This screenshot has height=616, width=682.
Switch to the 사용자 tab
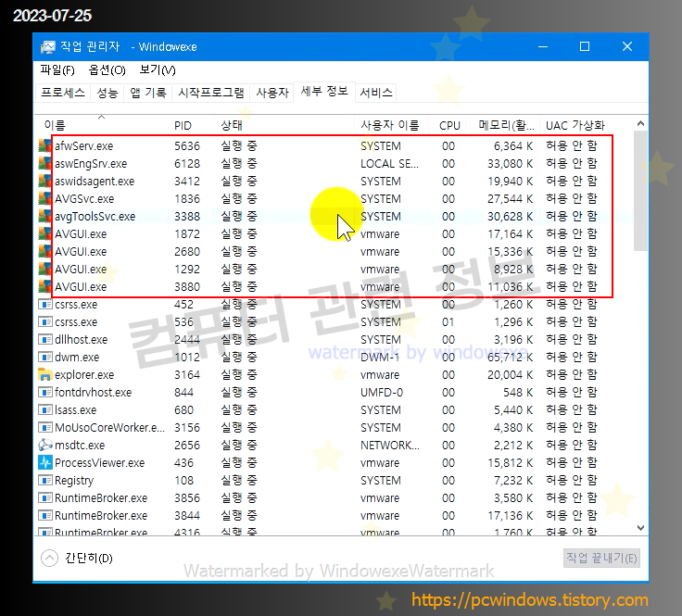(272, 92)
